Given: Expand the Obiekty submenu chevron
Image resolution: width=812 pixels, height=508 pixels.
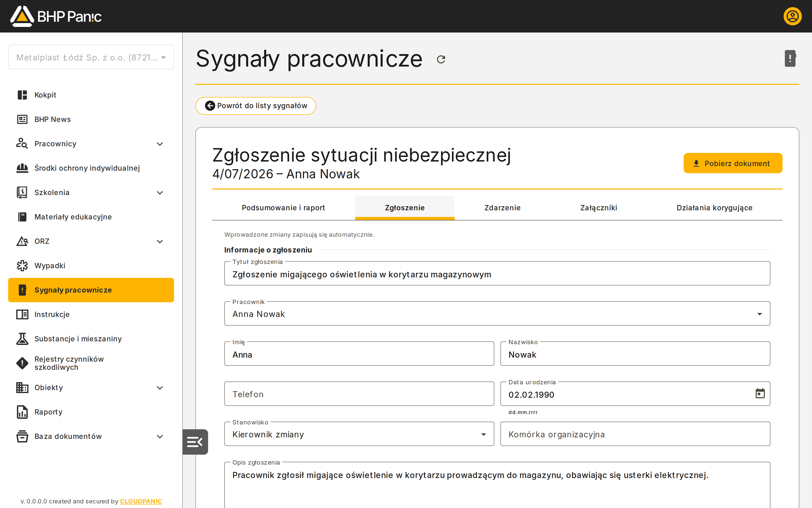Looking at the screenshot, I should 160,387.
